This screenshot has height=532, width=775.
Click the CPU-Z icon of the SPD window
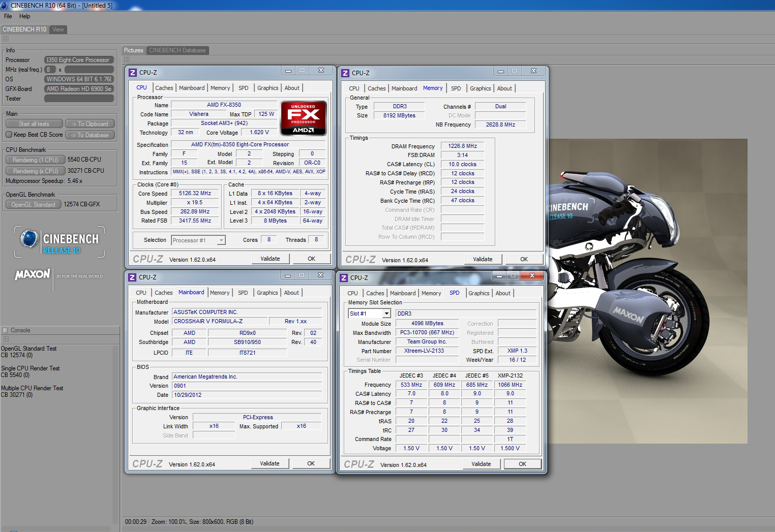[344, 278]
